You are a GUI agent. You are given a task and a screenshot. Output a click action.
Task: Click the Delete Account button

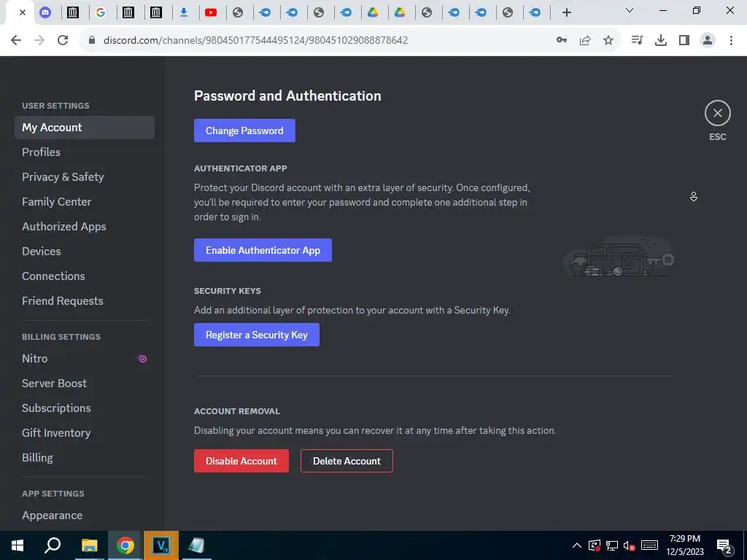tap(347, 461)
